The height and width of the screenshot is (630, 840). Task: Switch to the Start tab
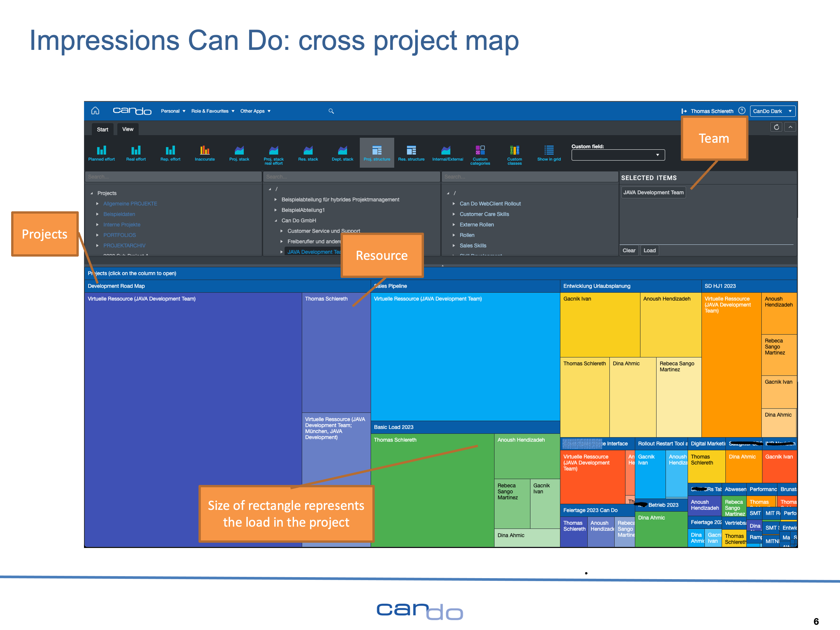[x=102, y=130]
